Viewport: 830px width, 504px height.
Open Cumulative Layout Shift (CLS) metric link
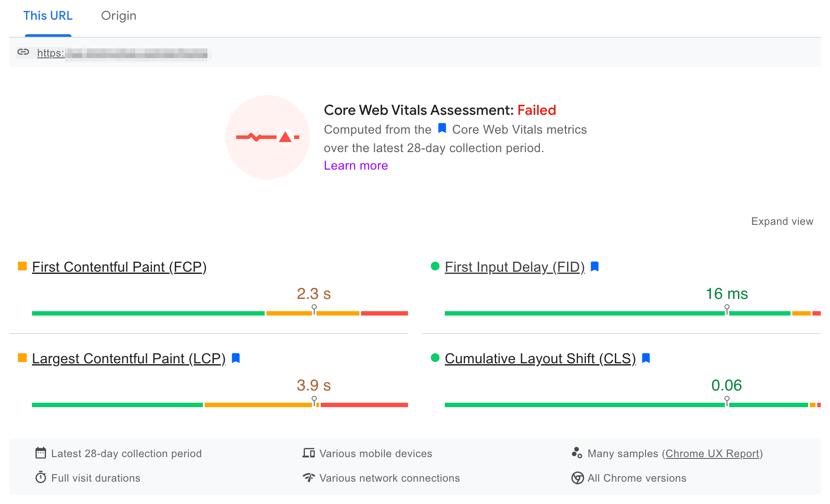[x=540, y=358]
